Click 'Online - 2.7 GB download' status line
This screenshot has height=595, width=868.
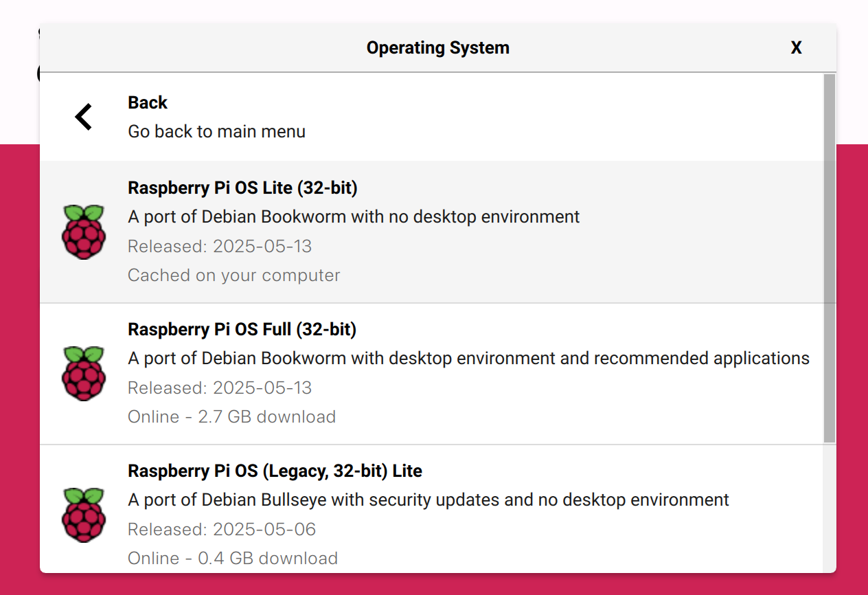(231, 416)
